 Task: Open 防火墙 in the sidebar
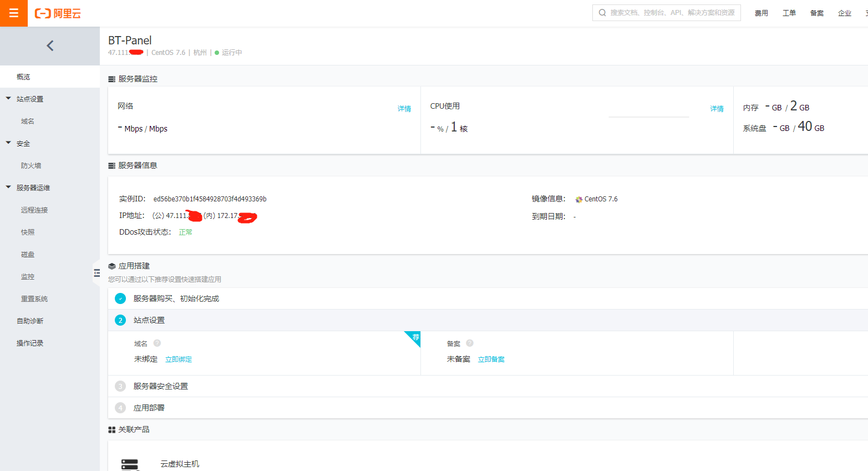50,165
